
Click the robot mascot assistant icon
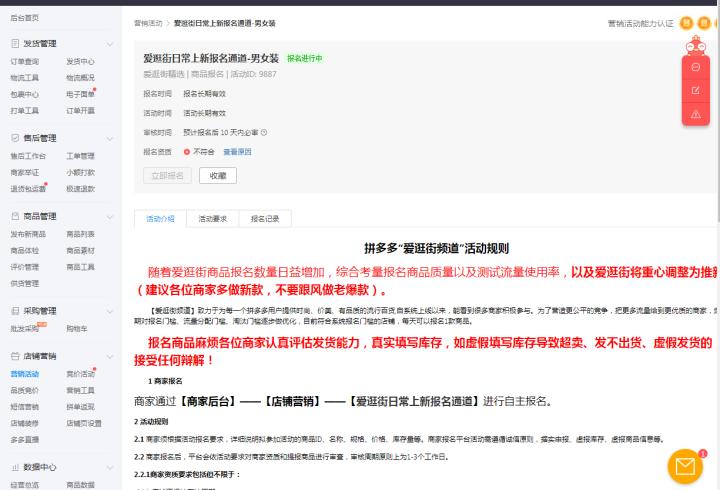point(696,45)
